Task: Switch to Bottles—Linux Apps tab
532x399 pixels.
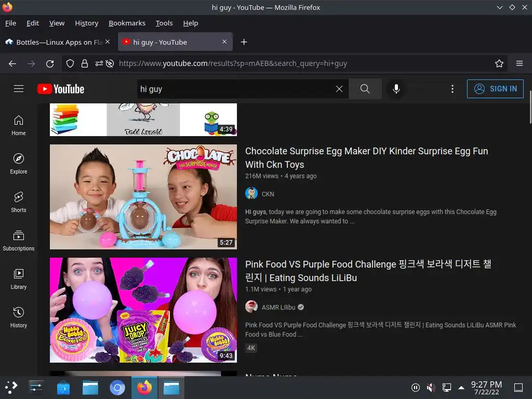Action: (58, 42)
